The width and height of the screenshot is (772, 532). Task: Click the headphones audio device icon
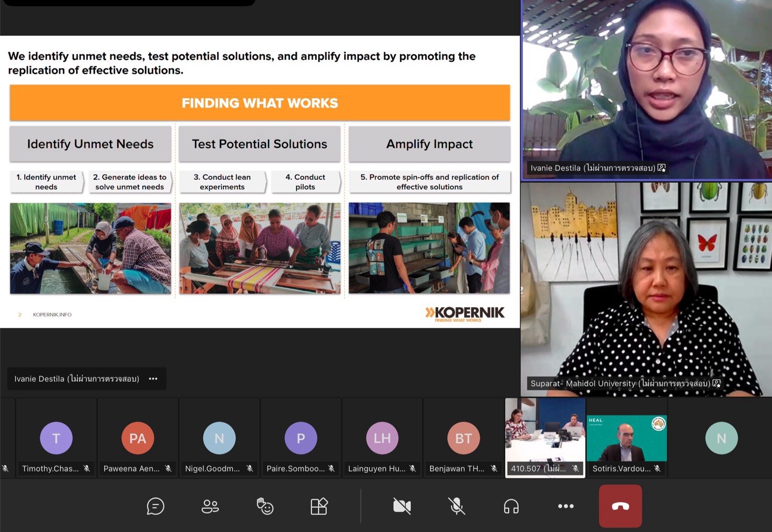tap(511, 506)
